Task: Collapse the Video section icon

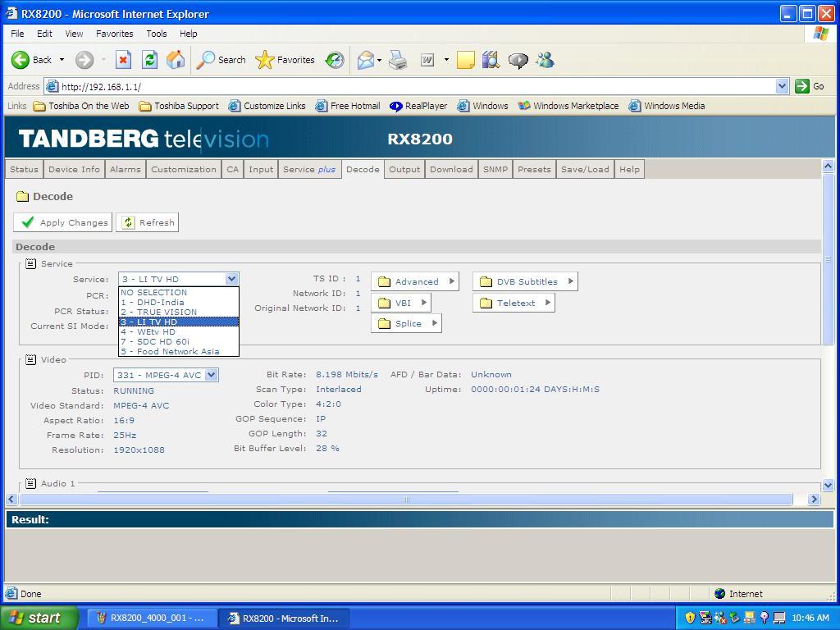Action: pyautogui.click(x=30, y=359)
